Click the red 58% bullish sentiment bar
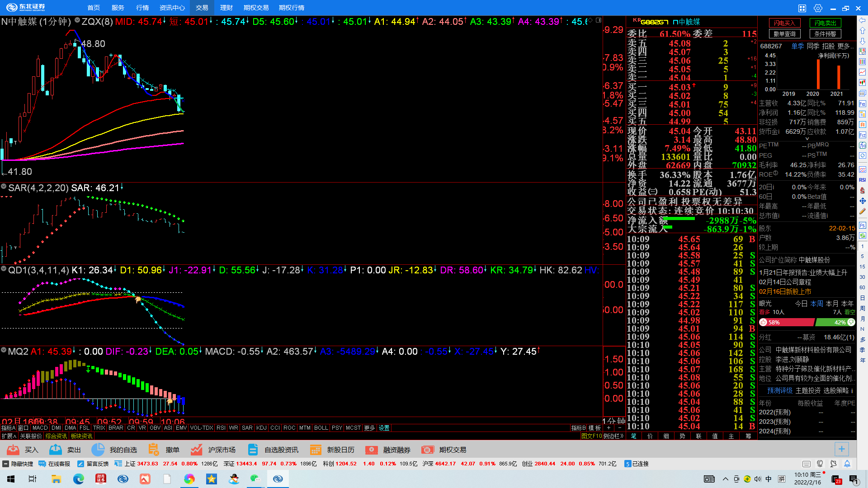The image size is (868, 488). click(x=787, y=323)
